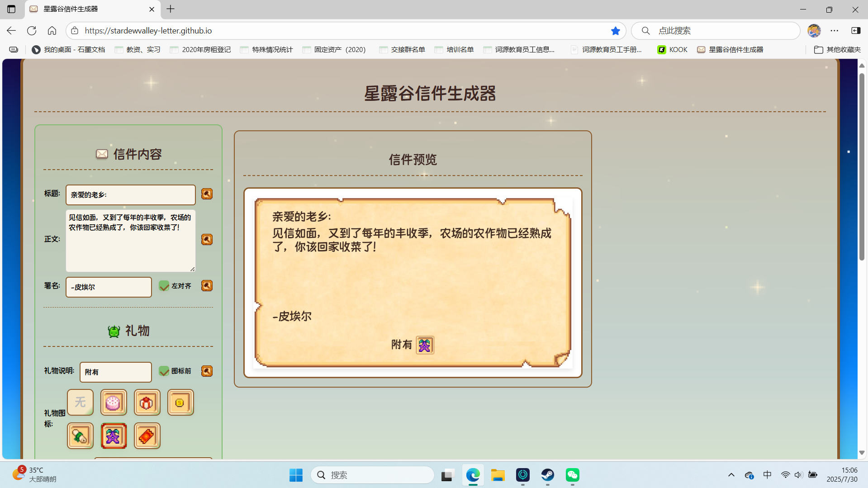Viewport: 868px width, 488px height.
Task: Select the gold coin gift icon
Action: pyautogui.click(x=180, y=402)
